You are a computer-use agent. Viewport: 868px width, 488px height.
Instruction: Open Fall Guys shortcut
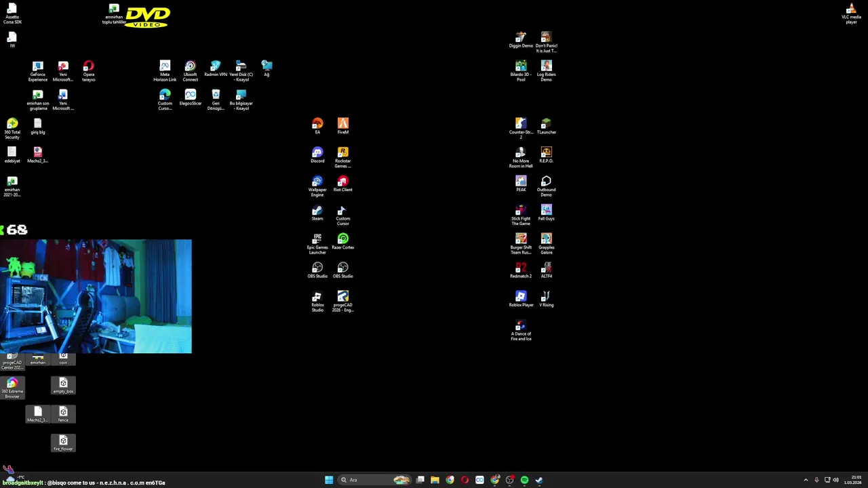click(547, 213)
